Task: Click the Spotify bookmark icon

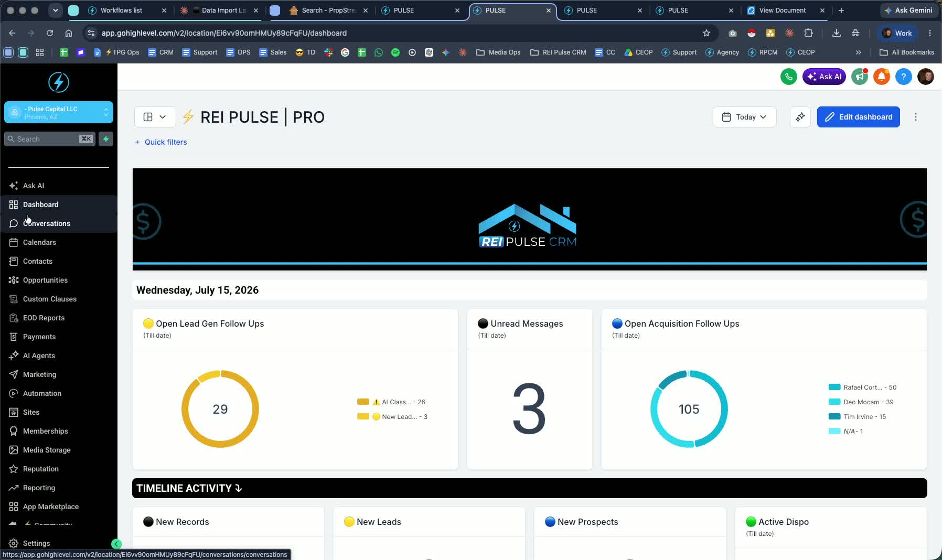Action: click(395, 52)
